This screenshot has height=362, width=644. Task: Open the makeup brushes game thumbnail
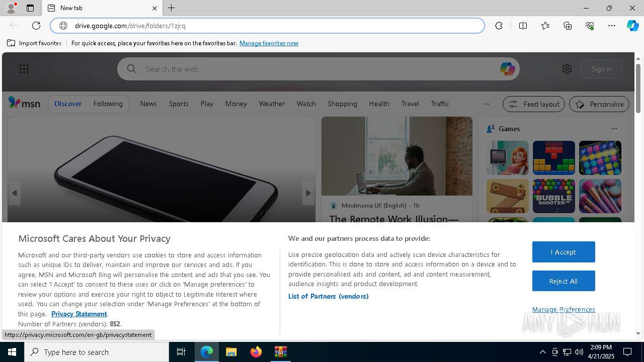600,196
